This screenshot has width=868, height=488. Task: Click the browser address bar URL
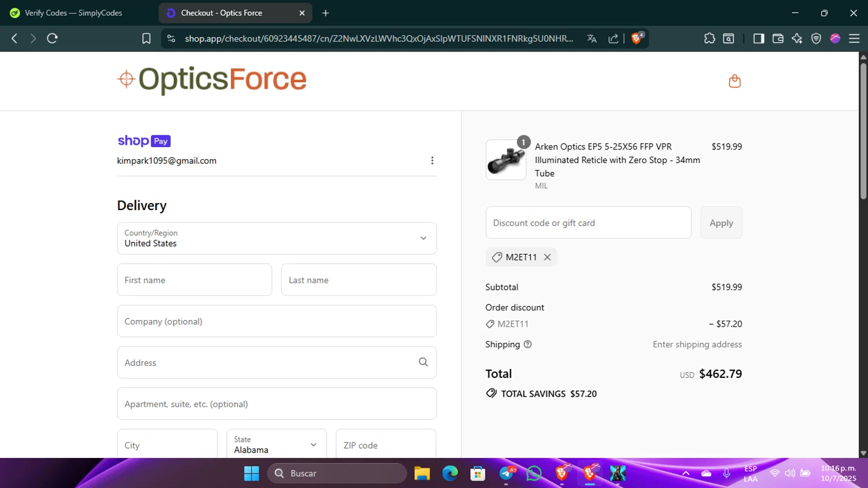pos(379,38)
